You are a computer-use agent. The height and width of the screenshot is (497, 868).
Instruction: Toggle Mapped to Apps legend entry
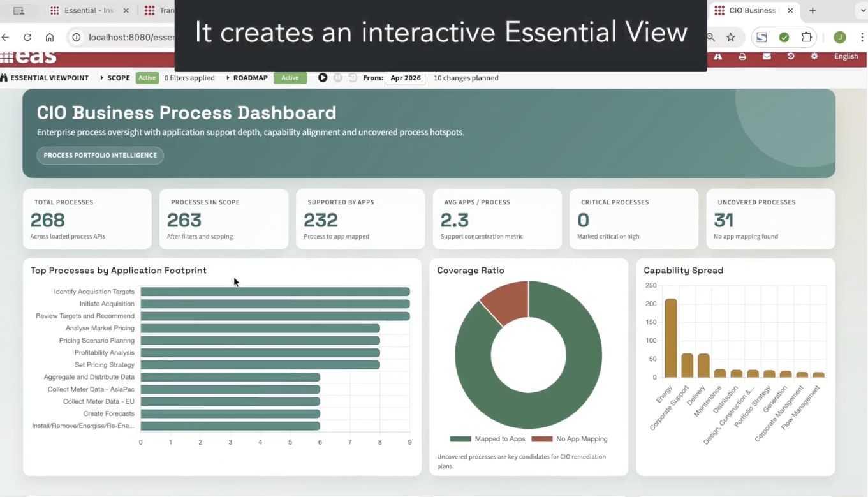point(488,439)
